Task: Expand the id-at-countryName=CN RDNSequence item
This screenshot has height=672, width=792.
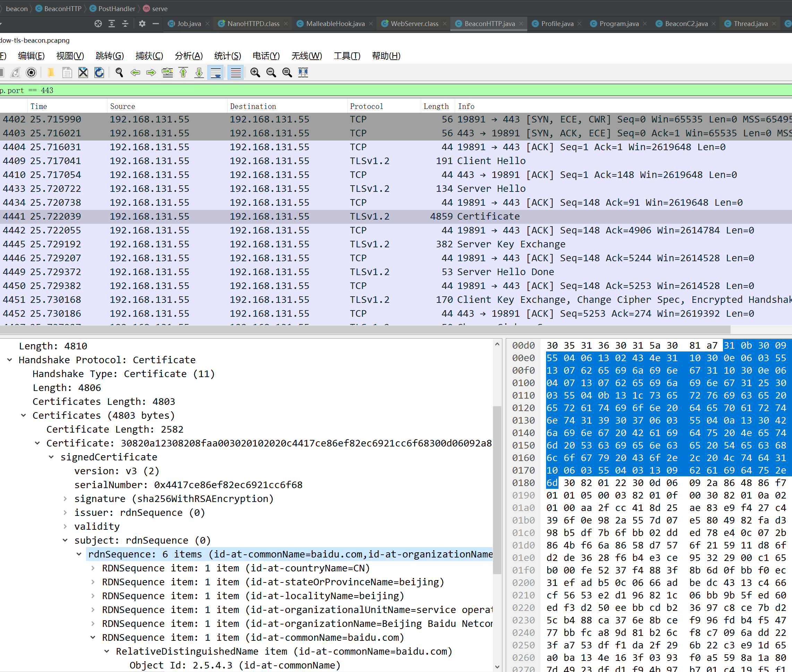Action: tap(93, 568)
